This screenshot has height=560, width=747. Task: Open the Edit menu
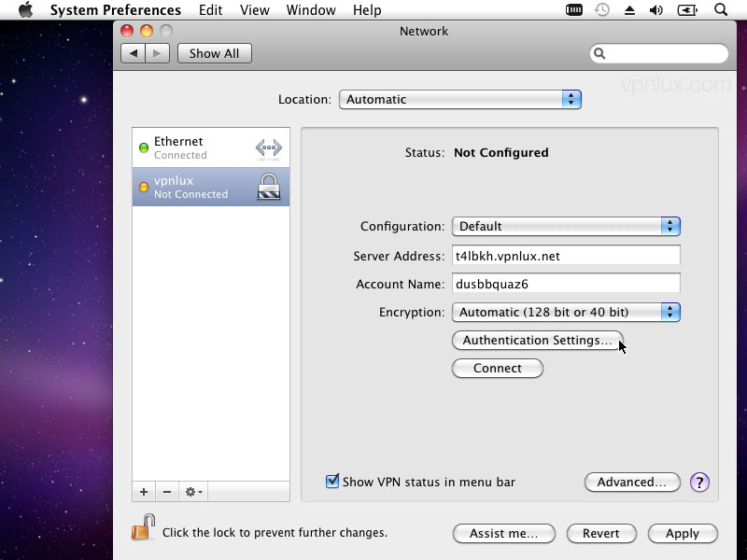pos(211,10)
